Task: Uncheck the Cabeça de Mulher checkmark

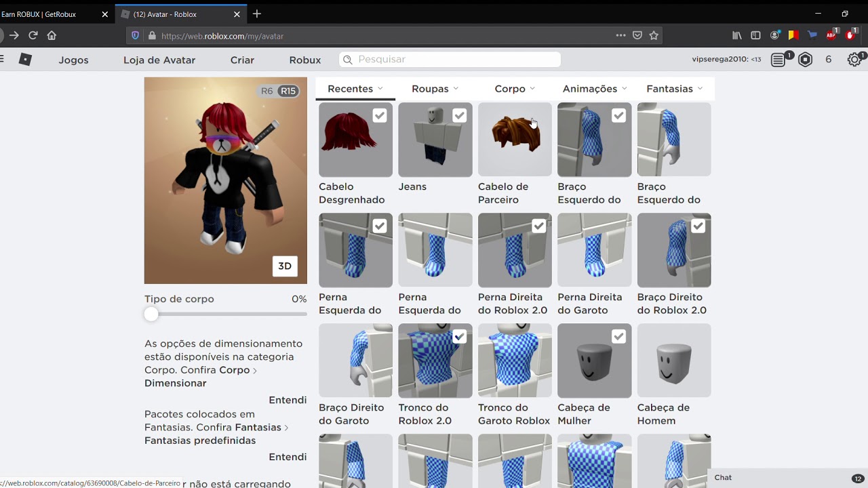Action: [618, 337]
